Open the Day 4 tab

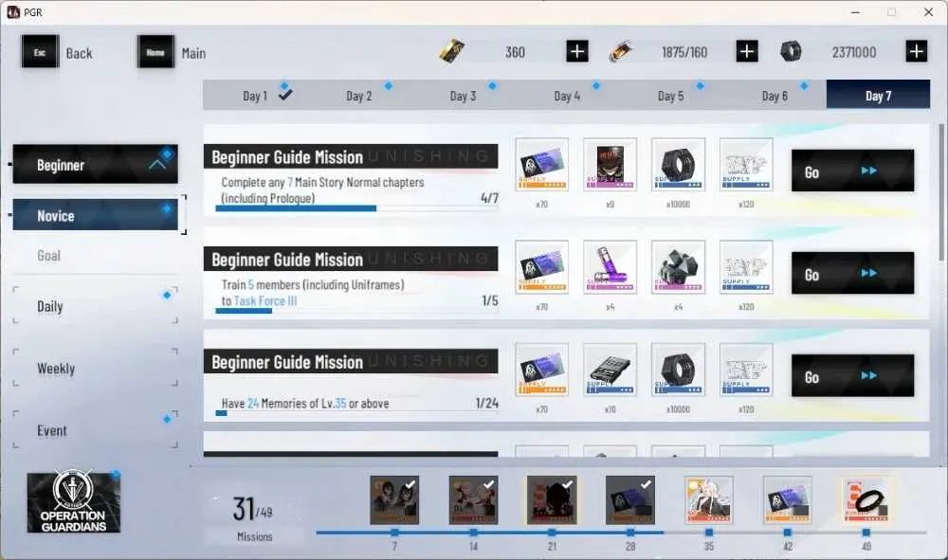567,96
